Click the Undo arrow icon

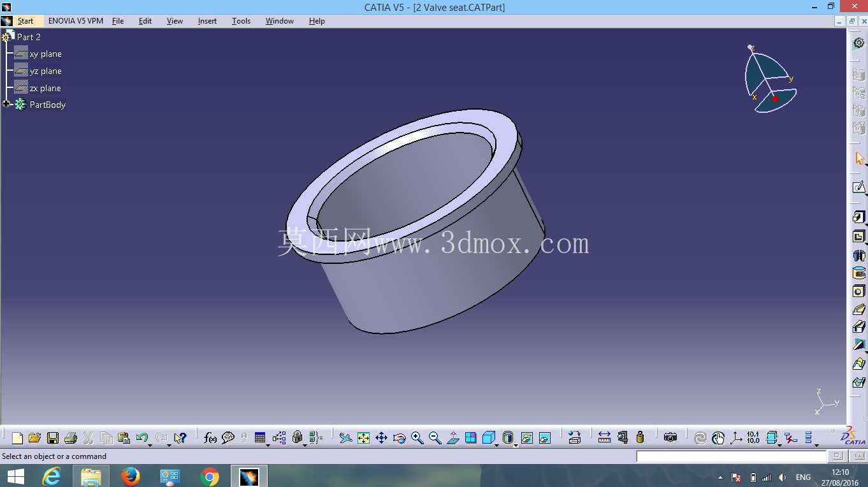click(141, 438)
